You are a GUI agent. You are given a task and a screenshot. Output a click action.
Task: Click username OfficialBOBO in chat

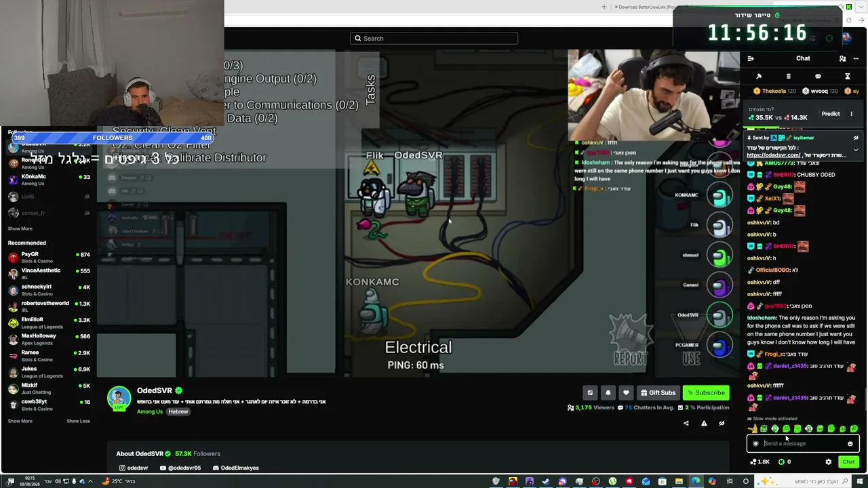(772, 270)
